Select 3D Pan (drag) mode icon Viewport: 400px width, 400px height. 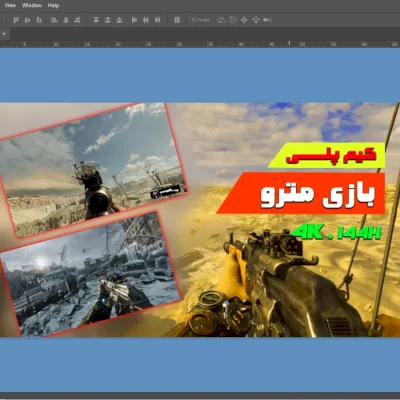(244, 20)
